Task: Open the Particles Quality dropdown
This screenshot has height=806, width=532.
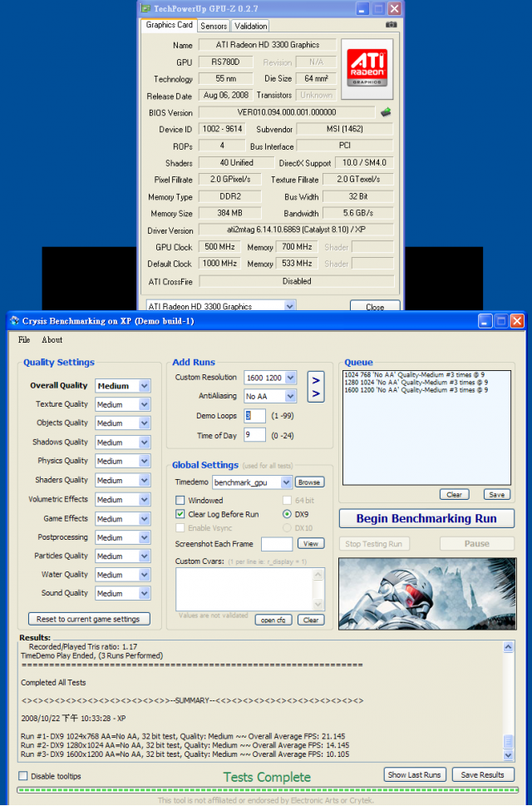Action: pos(123,556)
